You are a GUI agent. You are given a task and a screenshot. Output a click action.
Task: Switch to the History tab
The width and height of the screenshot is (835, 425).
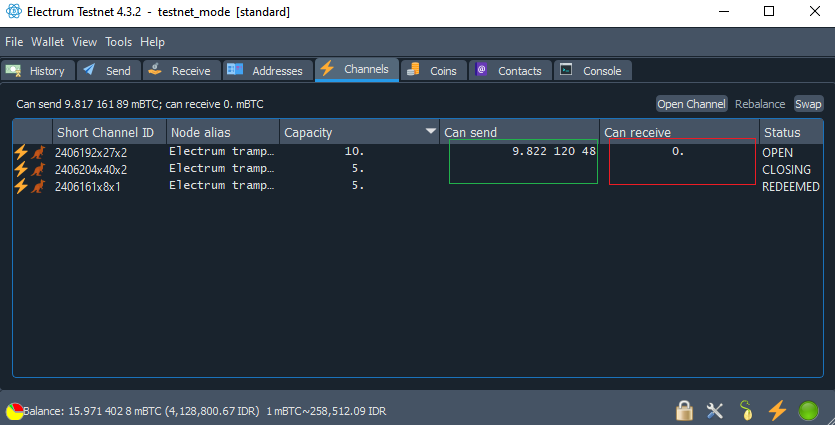pyautogui.click(x=38, y=70)
